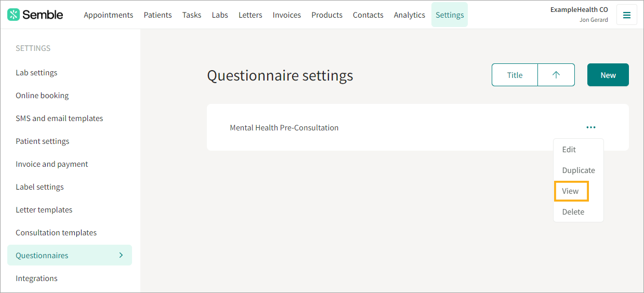Select Online booking in the sidebar

[x=42, y=96]
